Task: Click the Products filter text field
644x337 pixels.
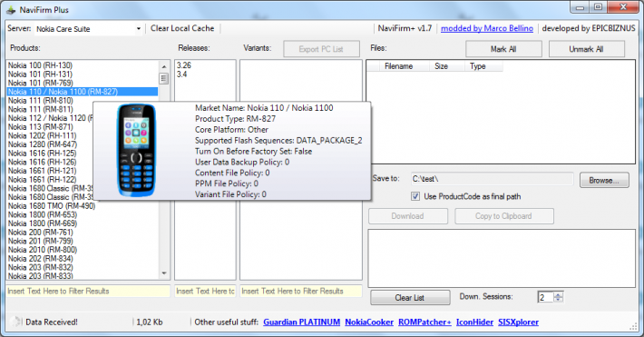Action: click(x=88, y=291)
